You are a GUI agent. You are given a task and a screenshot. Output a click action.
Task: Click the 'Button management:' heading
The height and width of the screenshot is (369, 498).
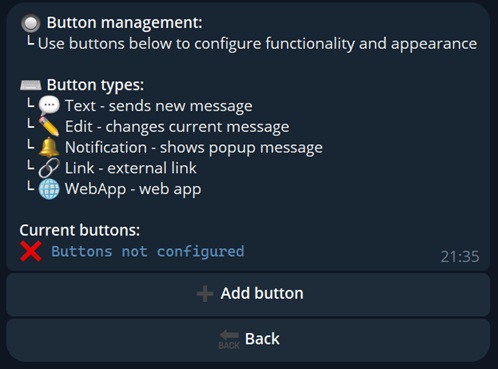coord(124,23)
